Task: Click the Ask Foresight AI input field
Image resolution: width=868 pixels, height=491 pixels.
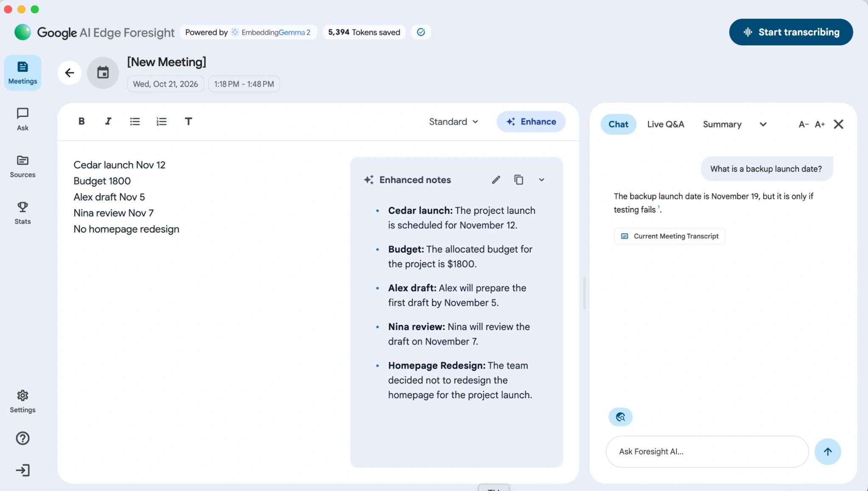Action: (x=707, y=452)
